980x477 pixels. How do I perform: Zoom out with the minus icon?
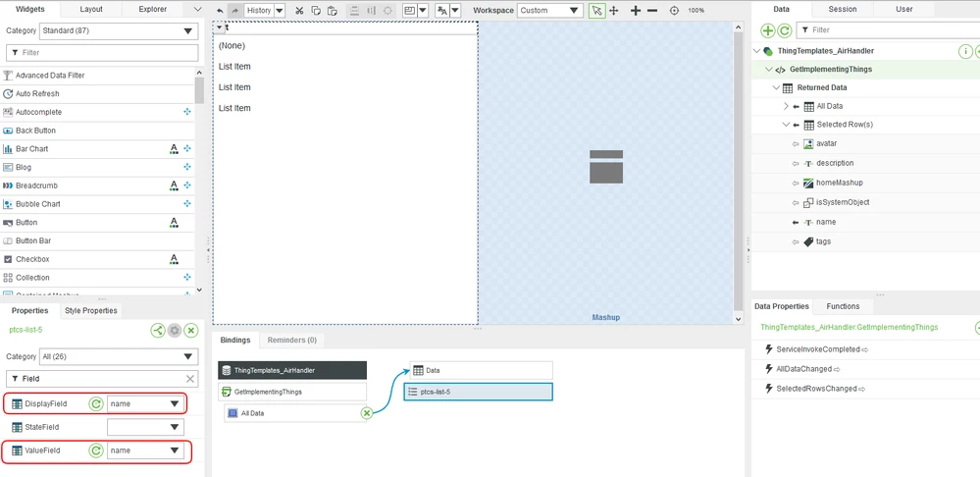[652, 11]
